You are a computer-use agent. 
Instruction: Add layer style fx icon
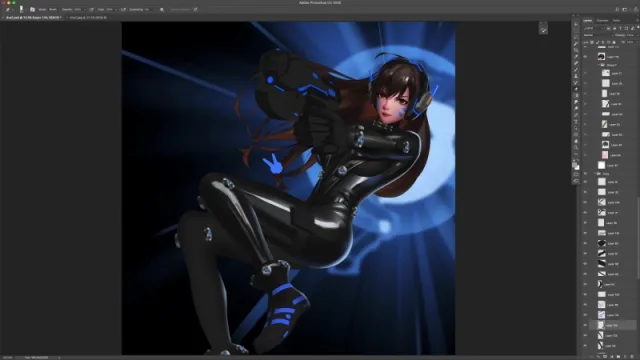tap(598, 357)
